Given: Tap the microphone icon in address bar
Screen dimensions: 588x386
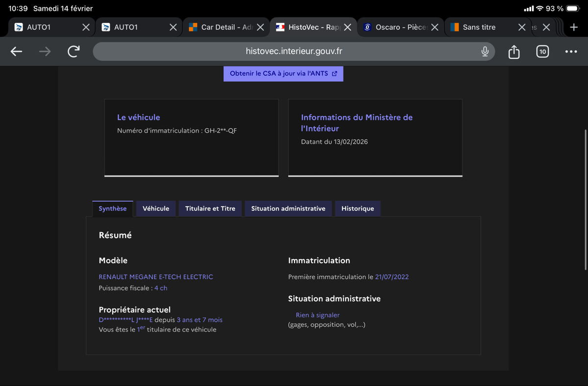Looking at the screenshot, I should point(485,51).
